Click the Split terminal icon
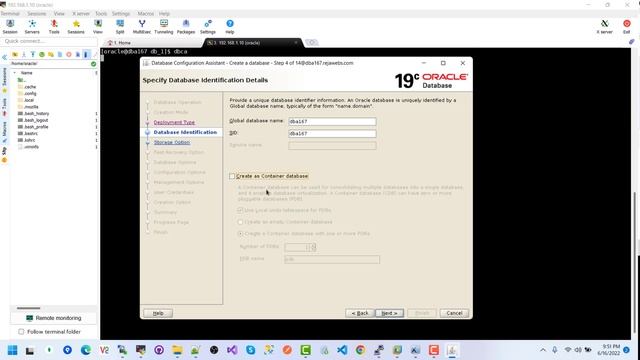This screenshot has width=640, height=360. (x=120, y=27)
